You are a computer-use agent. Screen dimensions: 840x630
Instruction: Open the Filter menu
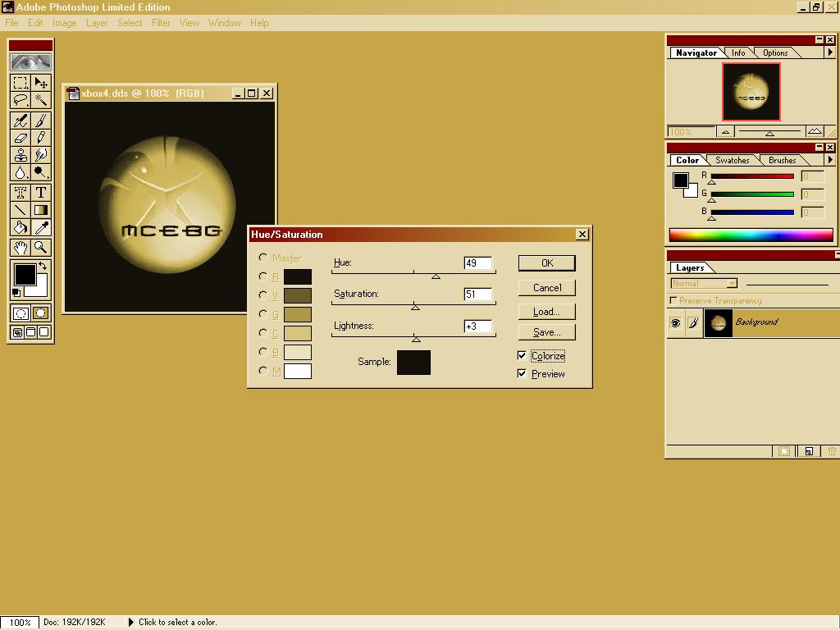161,22
